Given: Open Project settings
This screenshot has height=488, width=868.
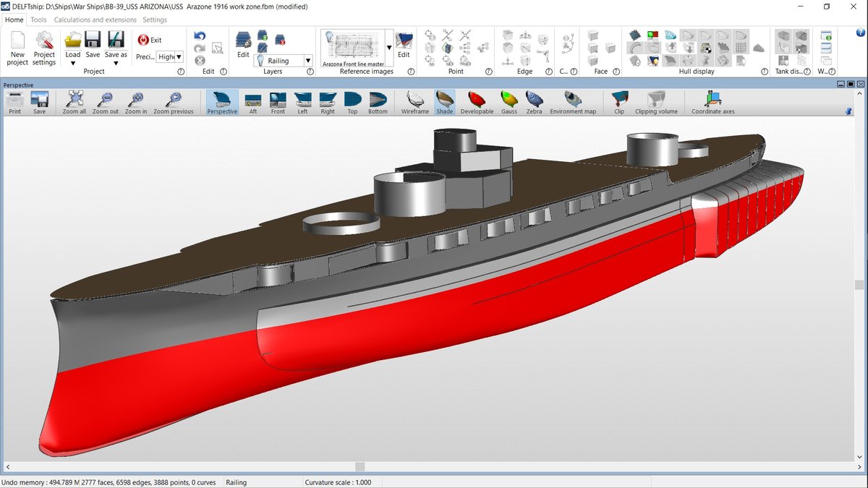Looking at the screenshot, I should [x=44, y=48].
